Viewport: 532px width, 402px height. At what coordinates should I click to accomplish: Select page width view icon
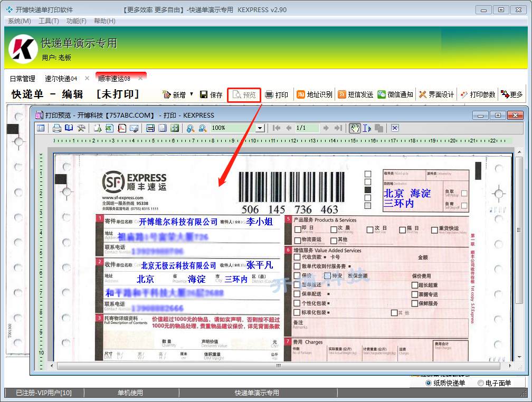(x=150, y=128)
